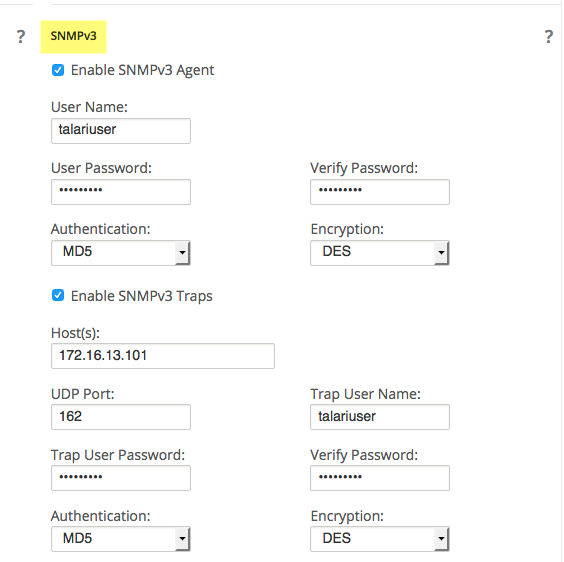564x562 pixels.
Task: Click trap Verify Password field
Action: click(380, 478)
